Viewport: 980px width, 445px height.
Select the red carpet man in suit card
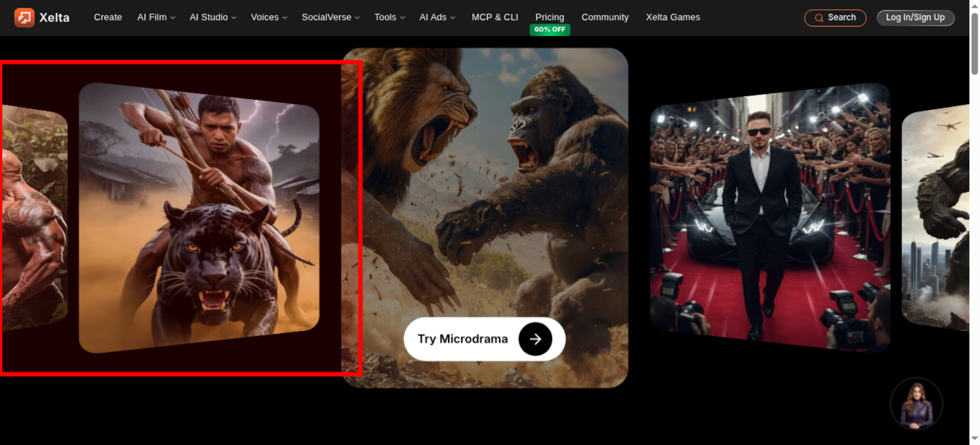(x=770, y=217)
